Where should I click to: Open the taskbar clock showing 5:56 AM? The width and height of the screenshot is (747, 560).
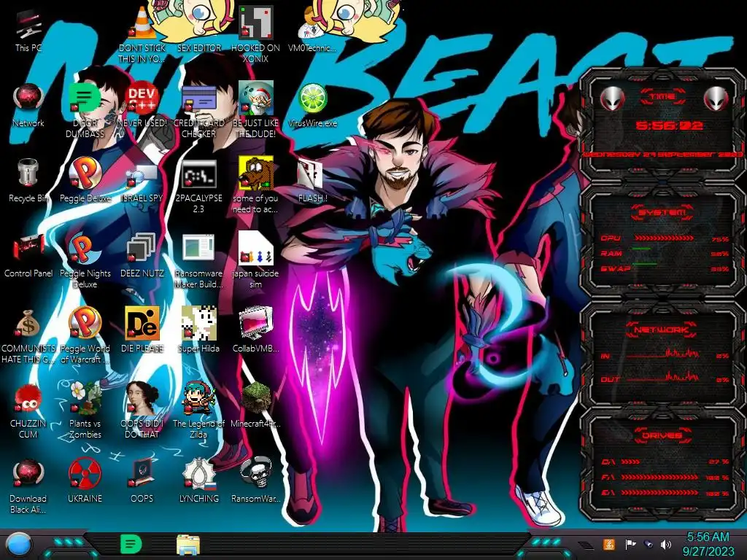point(708,544)
